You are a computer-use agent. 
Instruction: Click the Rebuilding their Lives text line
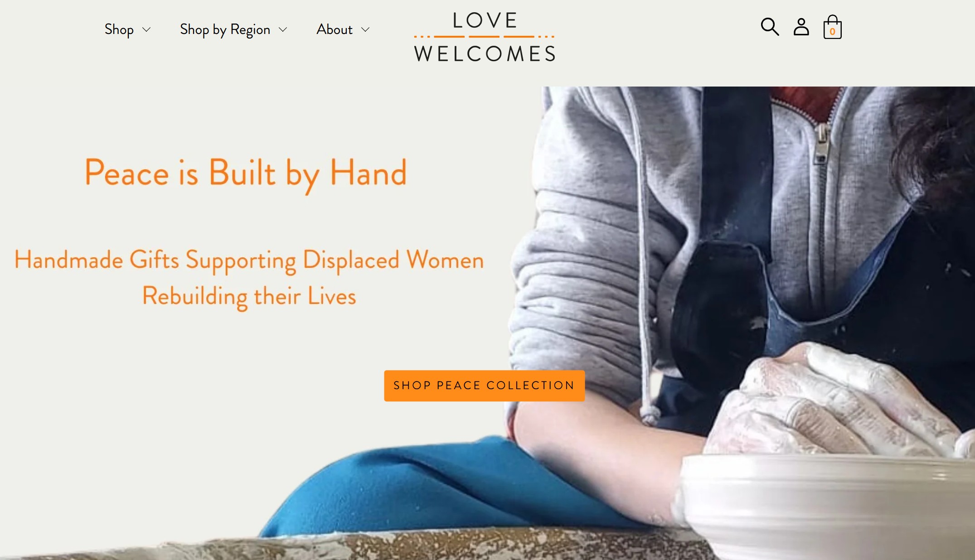pyautogui.click(x=249, y=297)
